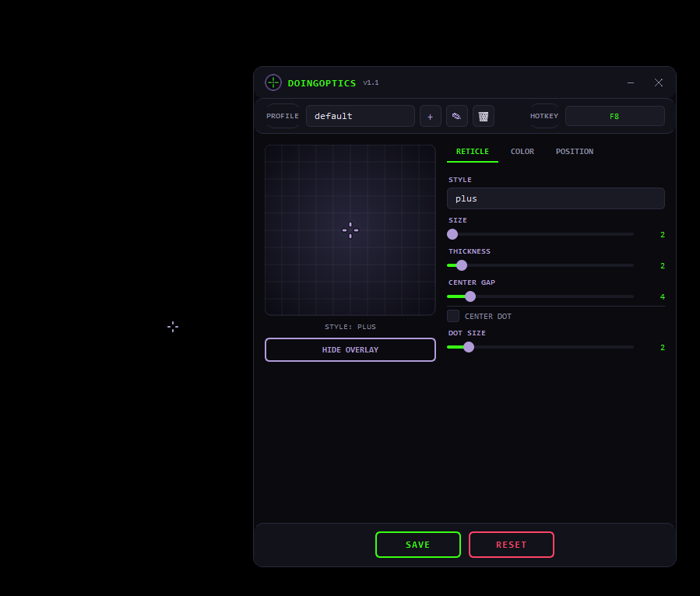Click the Center Gap slider handle

470,296
